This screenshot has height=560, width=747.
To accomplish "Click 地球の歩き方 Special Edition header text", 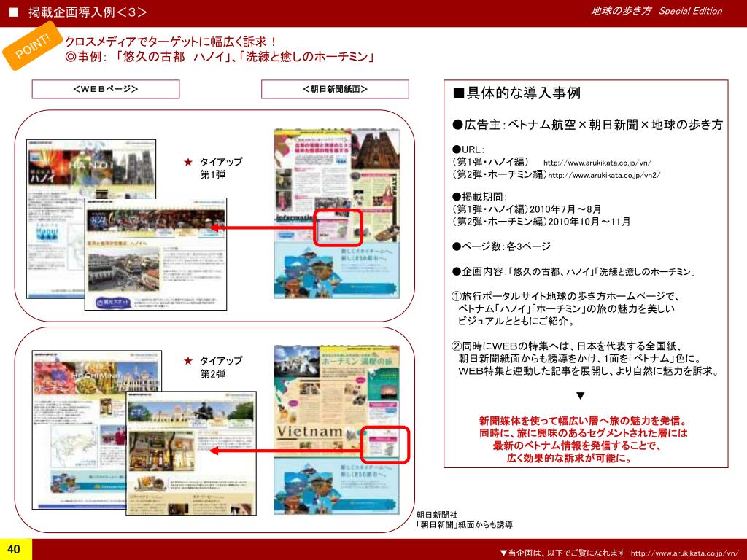I will pyautogui.click(x=657, y=11).
